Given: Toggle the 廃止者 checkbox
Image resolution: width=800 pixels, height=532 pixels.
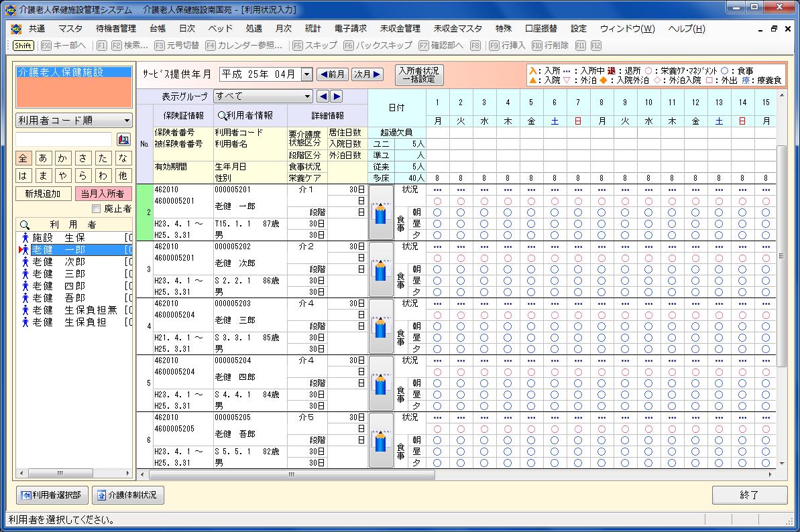Looking at the screenshot, I should click(x=96, y=209).
